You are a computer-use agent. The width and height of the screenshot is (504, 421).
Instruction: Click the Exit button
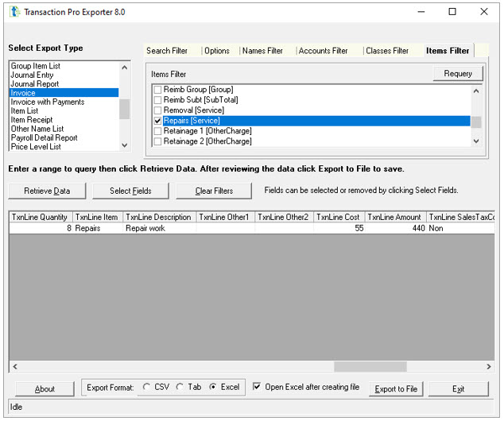459,389
